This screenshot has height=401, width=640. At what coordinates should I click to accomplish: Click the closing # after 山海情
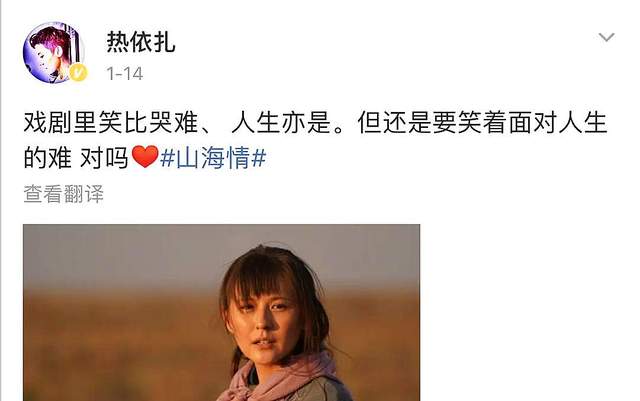pyautogui.click(x=259, y=158)
